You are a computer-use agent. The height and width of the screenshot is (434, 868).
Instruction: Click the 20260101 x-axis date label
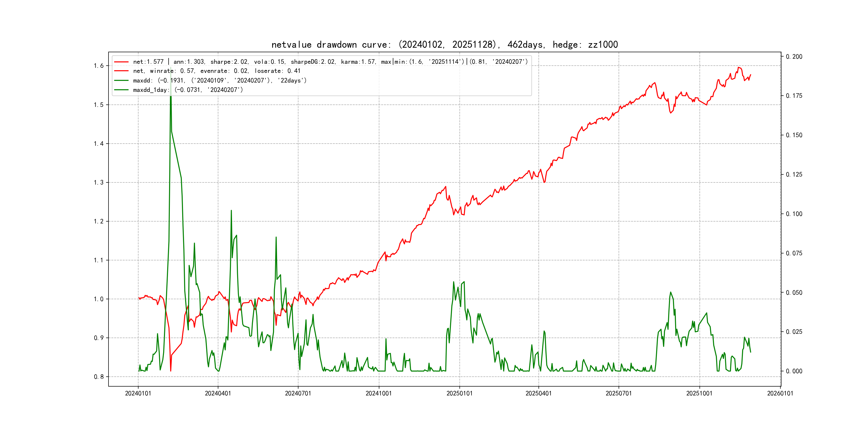[x=780, y=393]
